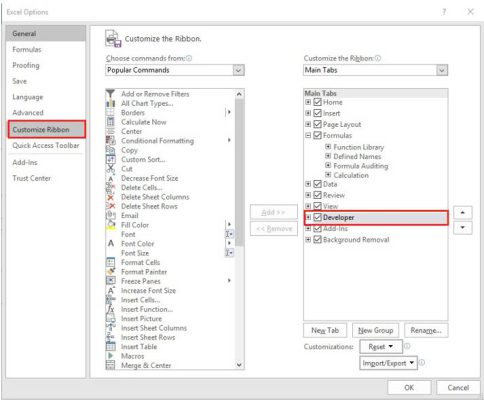Open the Customize the Ribbon Main Tabs dropdown
484x400 pixels.
(442, 70)
